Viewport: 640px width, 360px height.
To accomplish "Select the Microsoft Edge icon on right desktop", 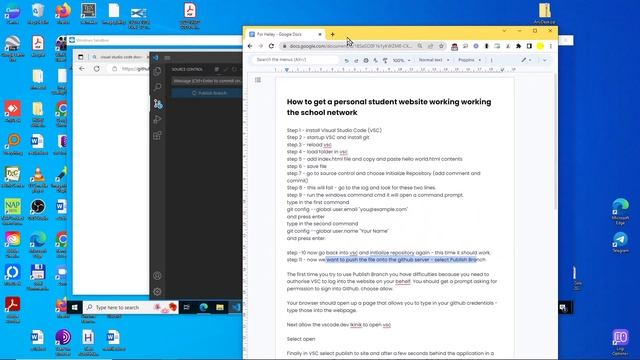I will pos(620,211).
